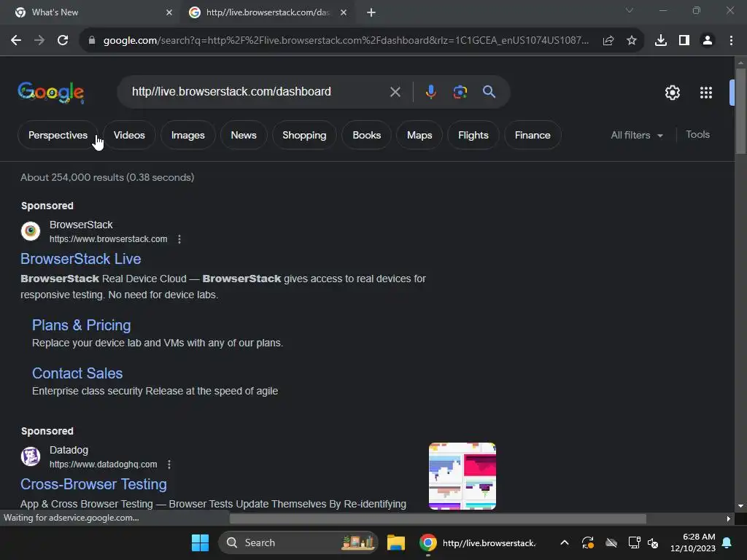Open the Cross-Browser Testing ad link
747x560 pixels.
[x=93, y=484]
